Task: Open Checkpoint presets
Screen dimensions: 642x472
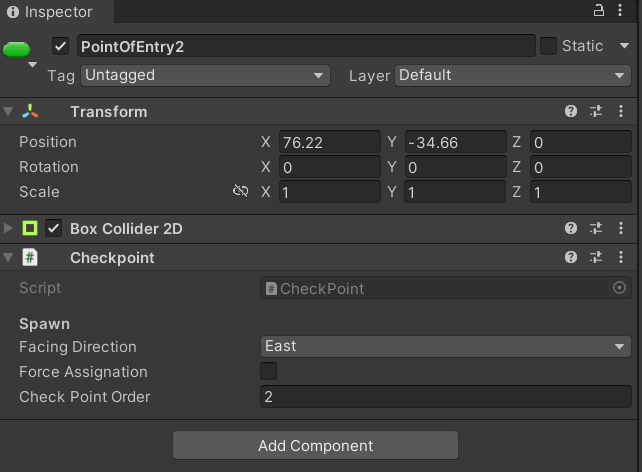Action: 596,257
